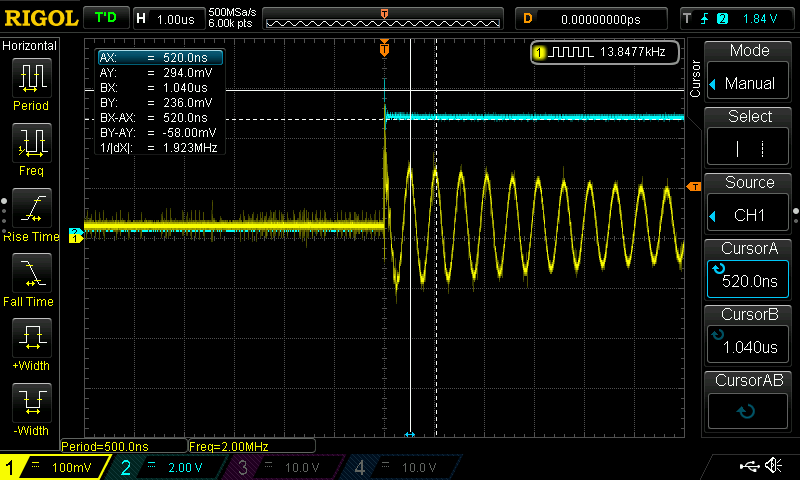Screen dimensions: 800x480
Task: Open the cursor Select type option
Action: pyautogui.click(x=749, y=137)
